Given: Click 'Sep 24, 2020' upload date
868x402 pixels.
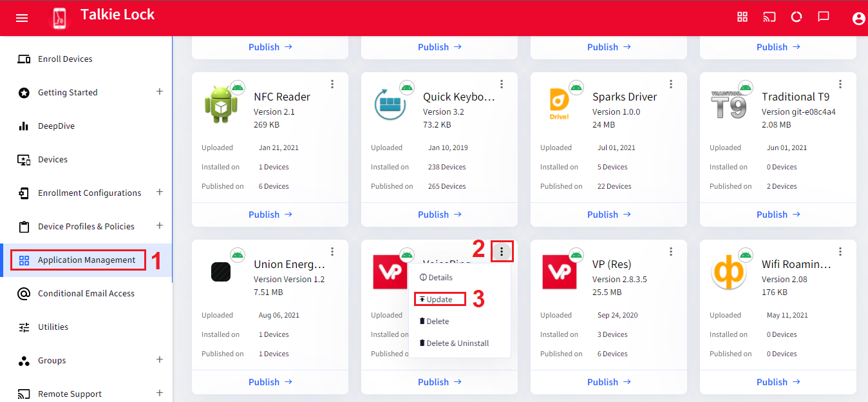Looking at the screenshot, I should pyautogui.click(x=618, y=315).
